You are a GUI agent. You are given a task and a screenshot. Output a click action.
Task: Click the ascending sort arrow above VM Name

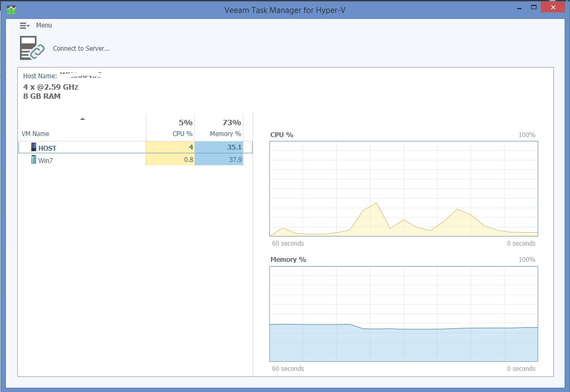(x=83, y=118)
